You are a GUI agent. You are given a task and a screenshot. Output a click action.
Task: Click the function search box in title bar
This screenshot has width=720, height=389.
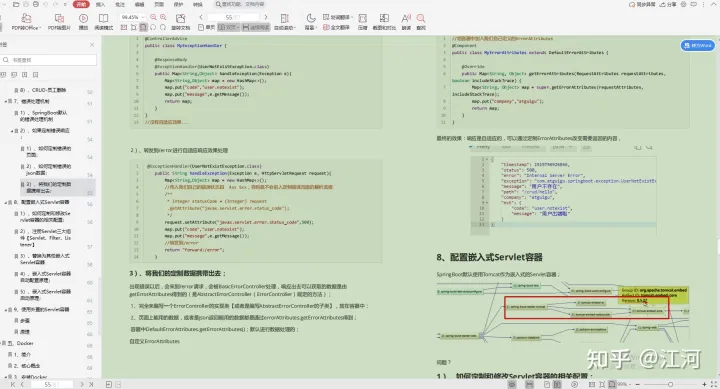click(240, 4)
